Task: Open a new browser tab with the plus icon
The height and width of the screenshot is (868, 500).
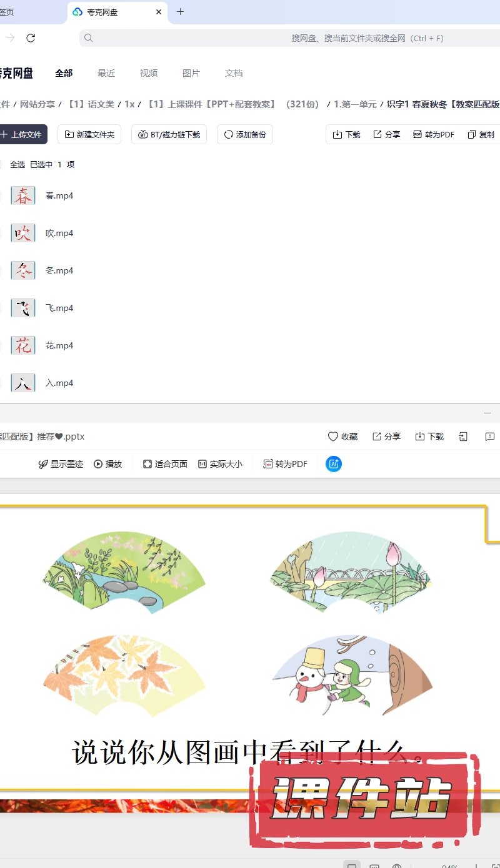Action: point(180,12)
